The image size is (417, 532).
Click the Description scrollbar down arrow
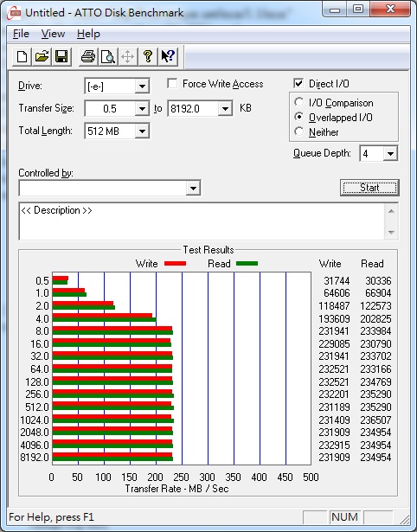coord(391,232)
